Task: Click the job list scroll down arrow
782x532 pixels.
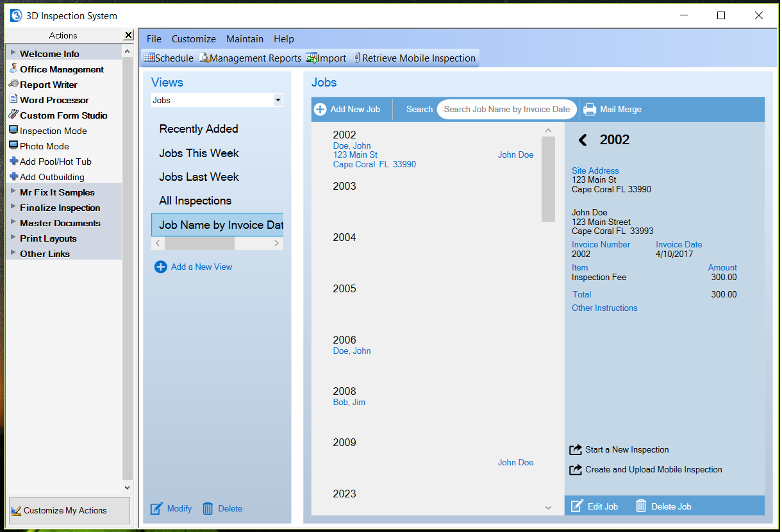Action: point(548,508)
